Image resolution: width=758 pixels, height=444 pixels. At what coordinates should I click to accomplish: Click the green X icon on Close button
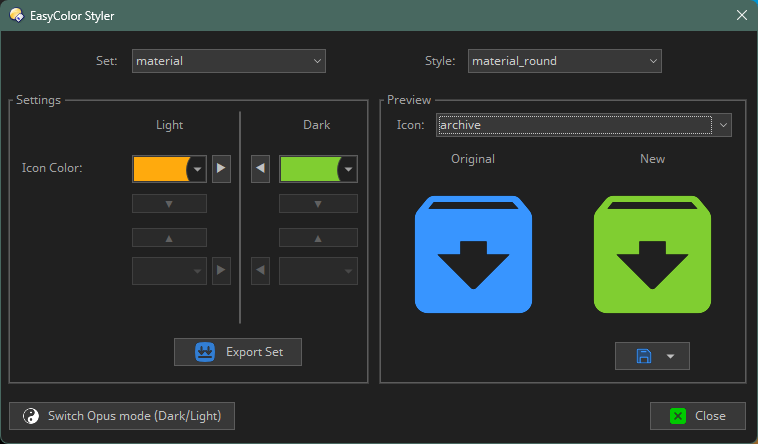678,416
